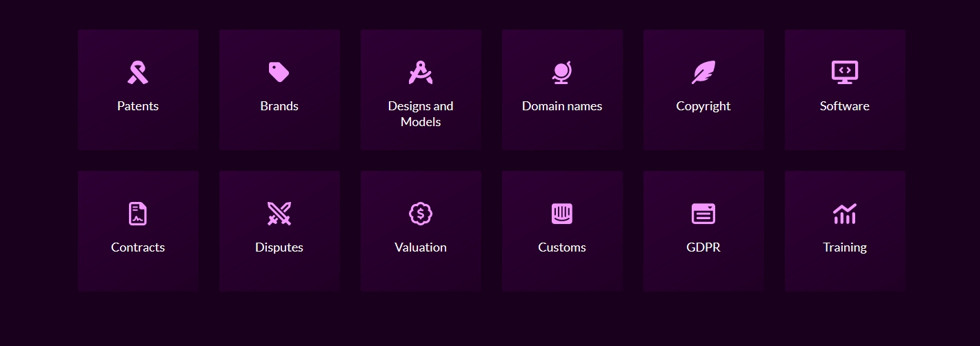Viewport: 980px width, 346px height.
Task: Click the crossed swords Disputes icon
Action: [x=279, y=214]
